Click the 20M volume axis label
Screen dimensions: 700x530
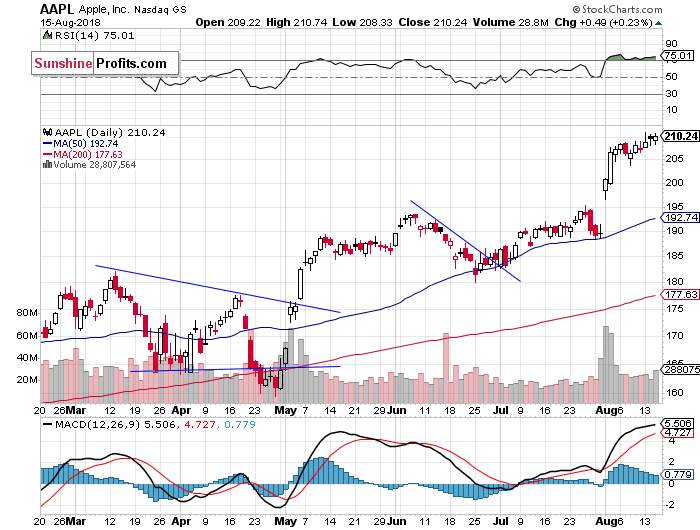click(27, 380)
